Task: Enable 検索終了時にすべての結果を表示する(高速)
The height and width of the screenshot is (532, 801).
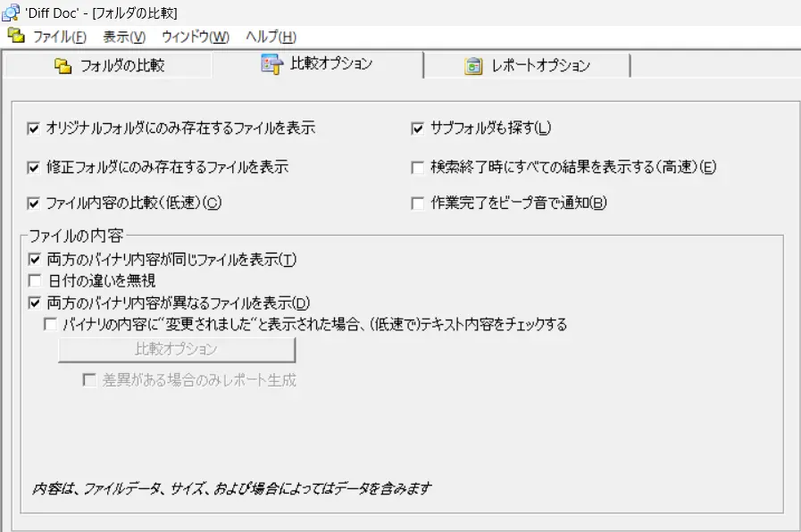Action: [x=416, y=166]
